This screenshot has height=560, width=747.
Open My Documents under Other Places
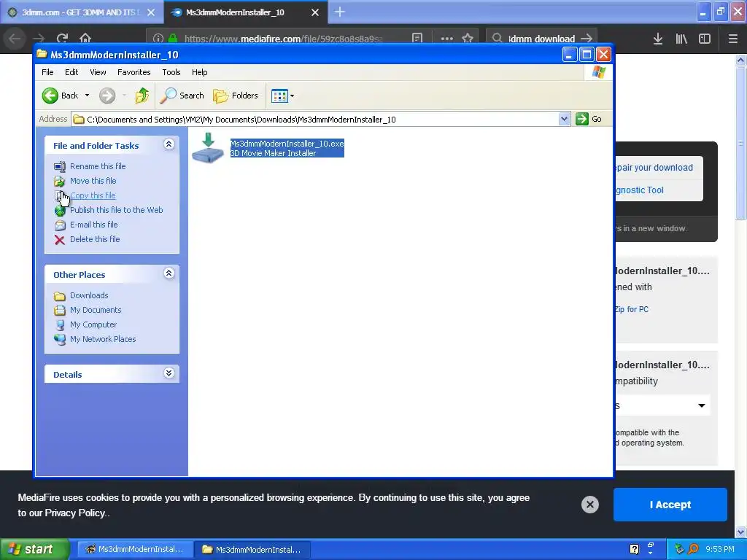96,310
